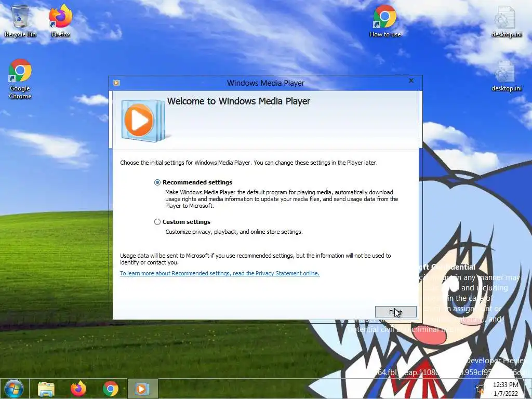The height and width of the screenshot is (399, 532).
Task: Click the 'Choose the initial settings' instruction text
Action: [x=249, y=163]
